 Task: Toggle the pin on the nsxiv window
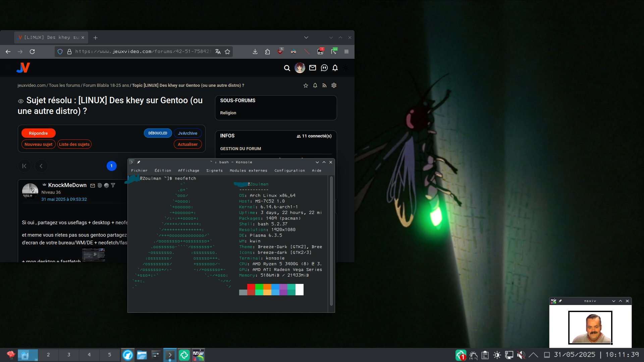(x=560, y=301)
